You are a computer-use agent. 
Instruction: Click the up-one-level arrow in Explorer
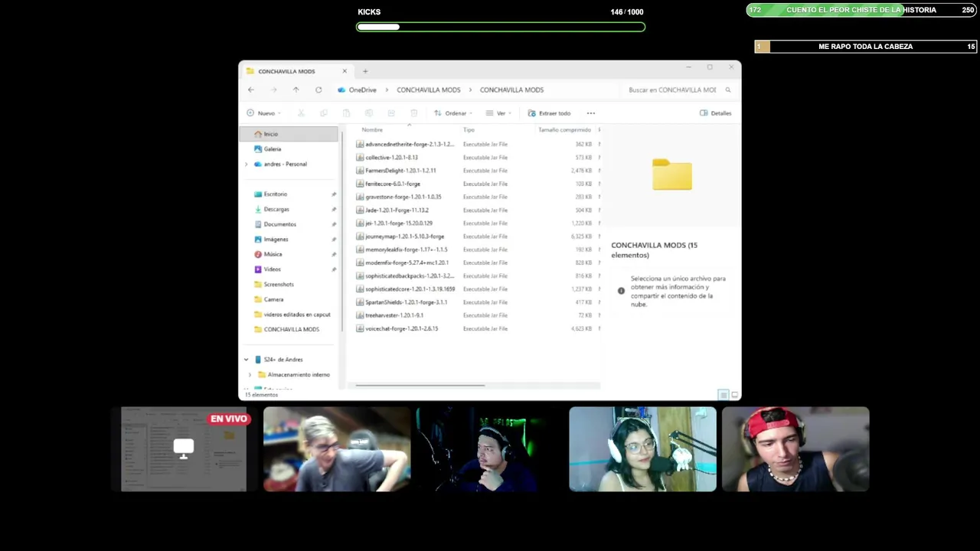click(x=296, y=90)
